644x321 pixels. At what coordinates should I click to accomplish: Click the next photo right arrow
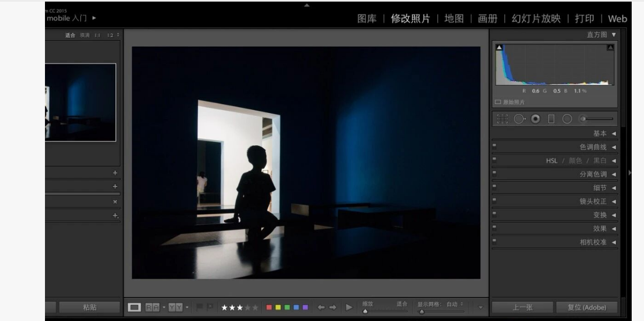333,307
